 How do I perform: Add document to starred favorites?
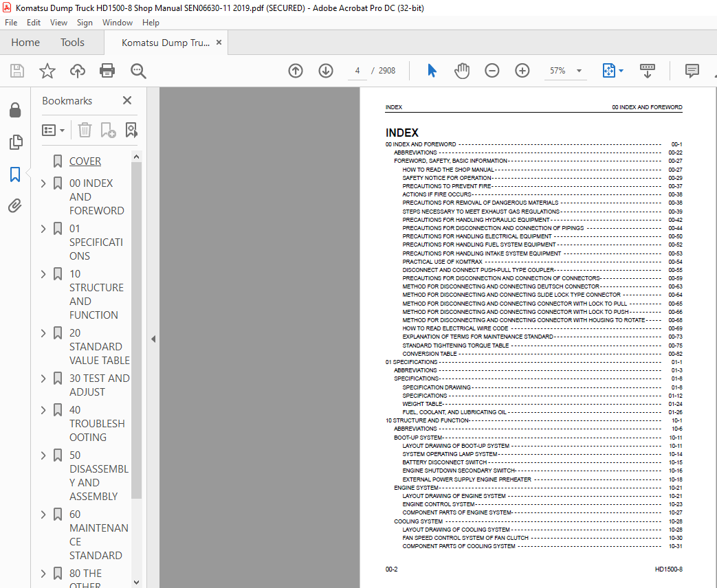coord(47,71)
